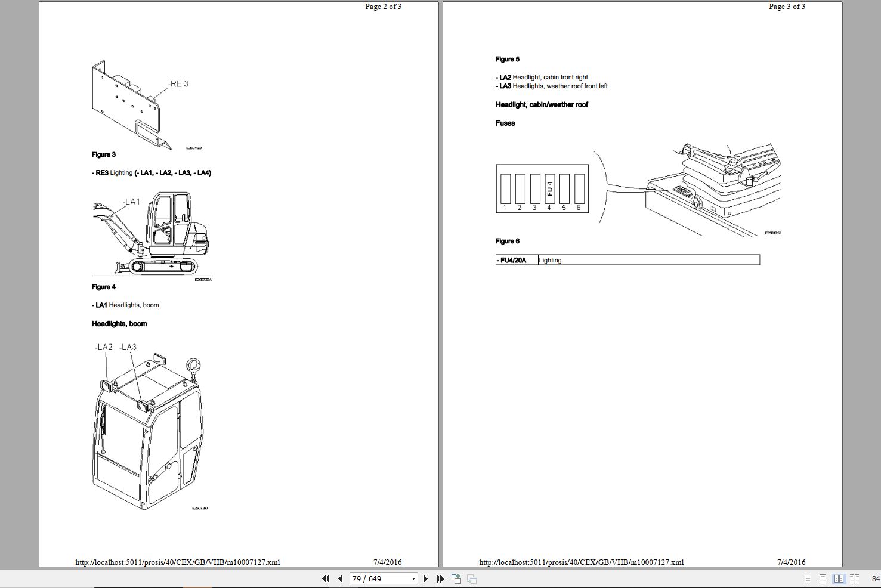Switch to single page view

point(808,578)
